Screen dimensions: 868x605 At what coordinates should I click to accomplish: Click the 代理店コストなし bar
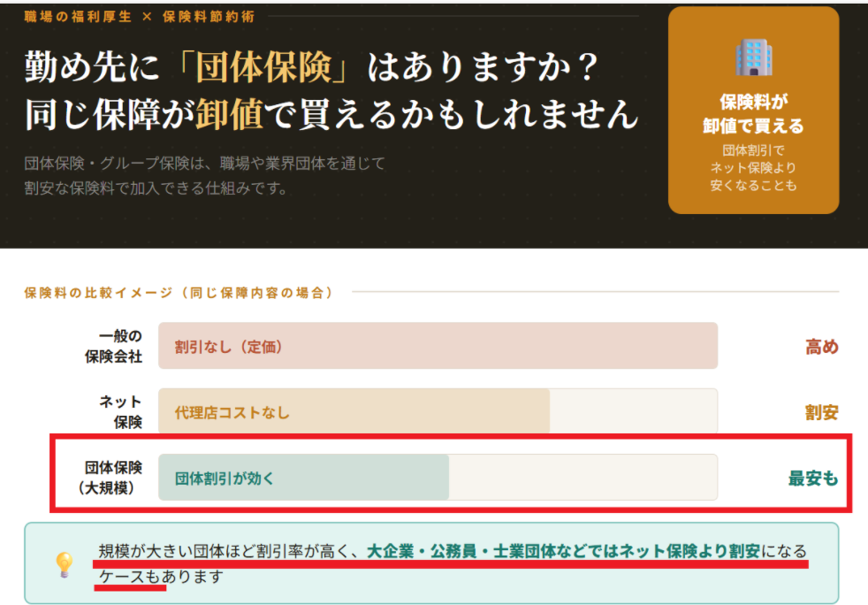[x=354, y=412]
